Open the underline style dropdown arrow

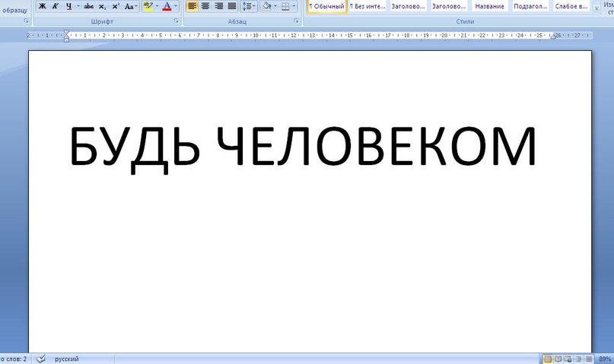click(78, 6)
